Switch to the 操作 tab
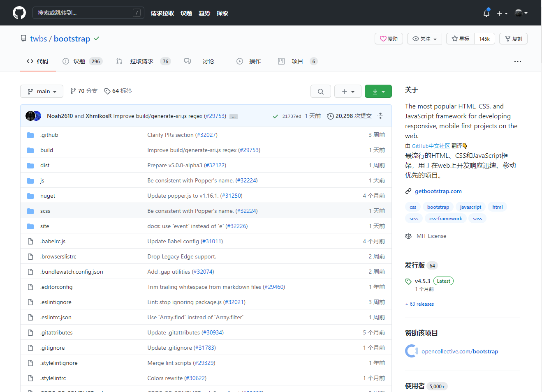Image resolution: width=542 pixels, height=392 pixels. tap(249, 61)
